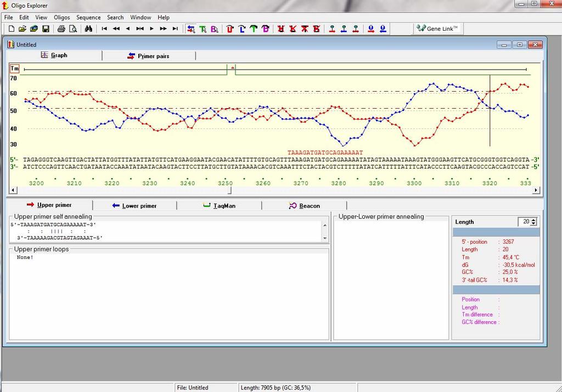
Task: Select the green T TaqMan selection tool
Action: 203,29
